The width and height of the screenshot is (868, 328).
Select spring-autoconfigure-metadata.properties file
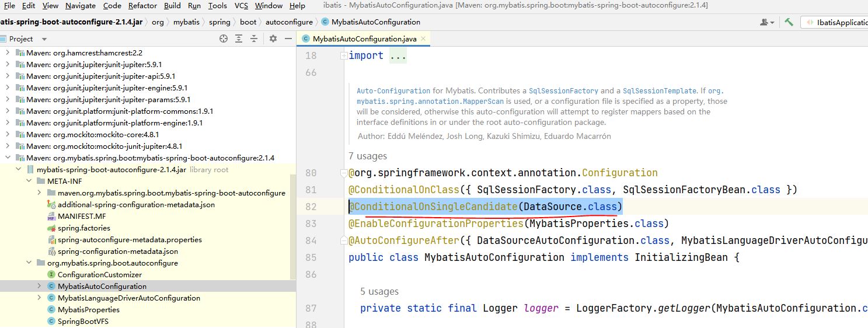129,239
